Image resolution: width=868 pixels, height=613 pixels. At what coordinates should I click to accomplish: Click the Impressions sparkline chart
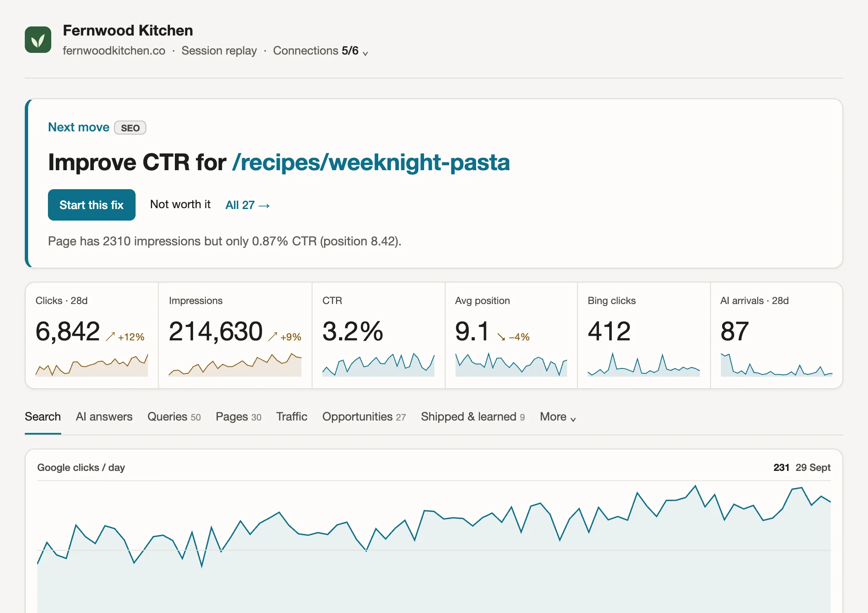235,365
